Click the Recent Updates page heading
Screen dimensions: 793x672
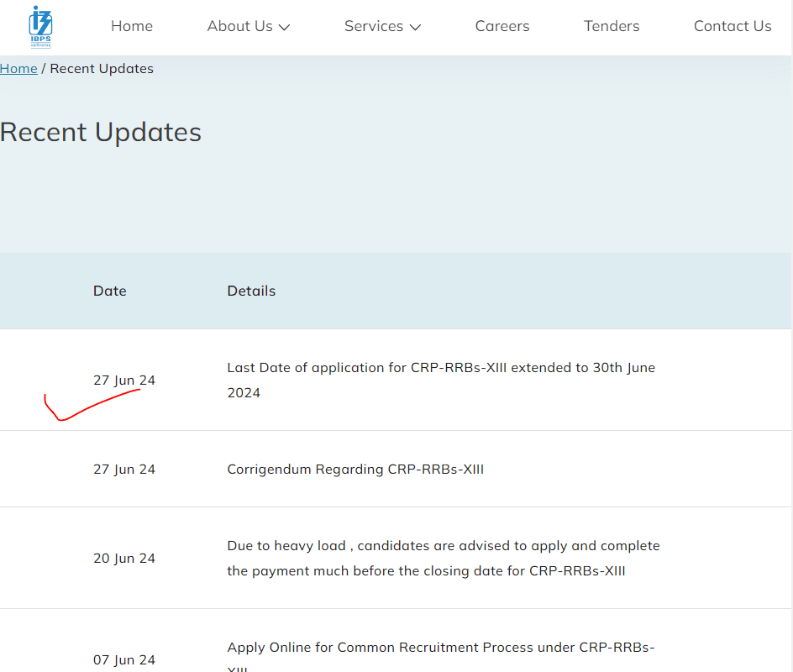coord(101,133)
